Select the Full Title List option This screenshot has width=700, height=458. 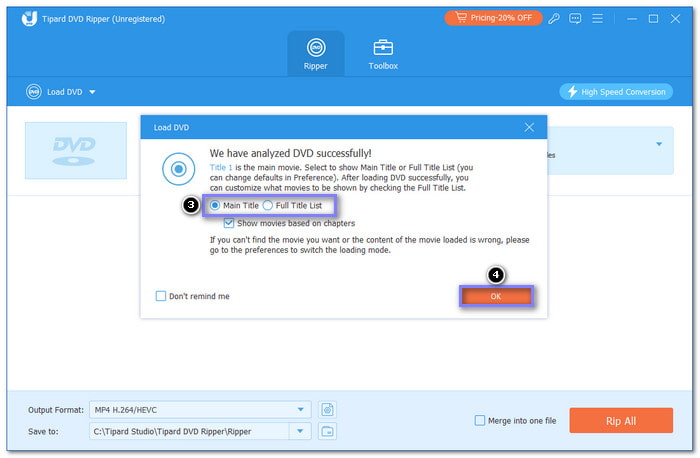tap(294, 205)
